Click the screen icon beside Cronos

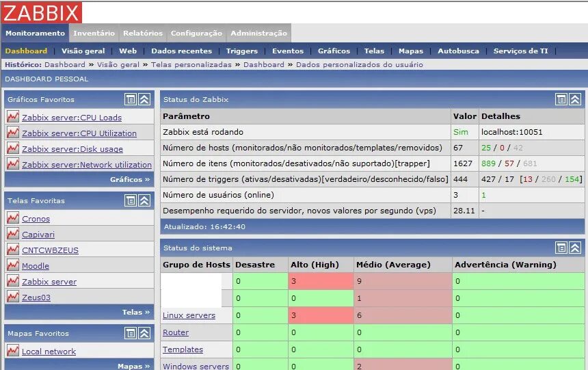click(13, 218)
